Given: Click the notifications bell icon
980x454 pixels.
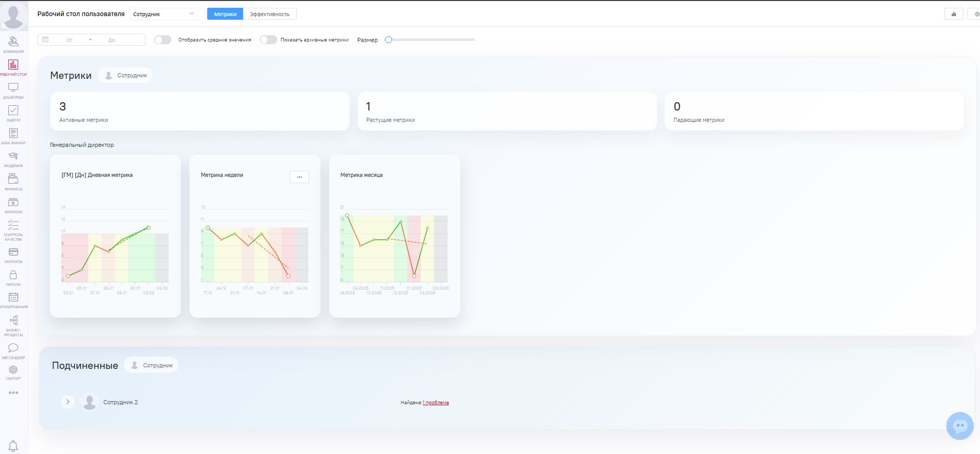Looking at the screenshot, I should pyautogui.click(x=13, y=446).
